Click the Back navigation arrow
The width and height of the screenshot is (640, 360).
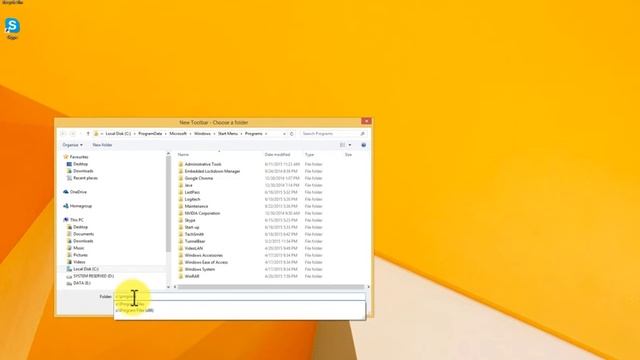click(63, 133)
